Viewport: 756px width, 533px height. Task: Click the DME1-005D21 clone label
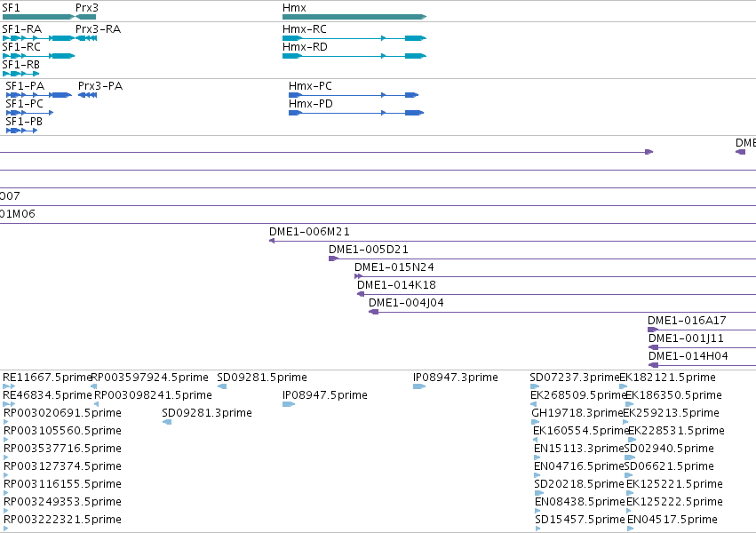[x=369, y=250]
